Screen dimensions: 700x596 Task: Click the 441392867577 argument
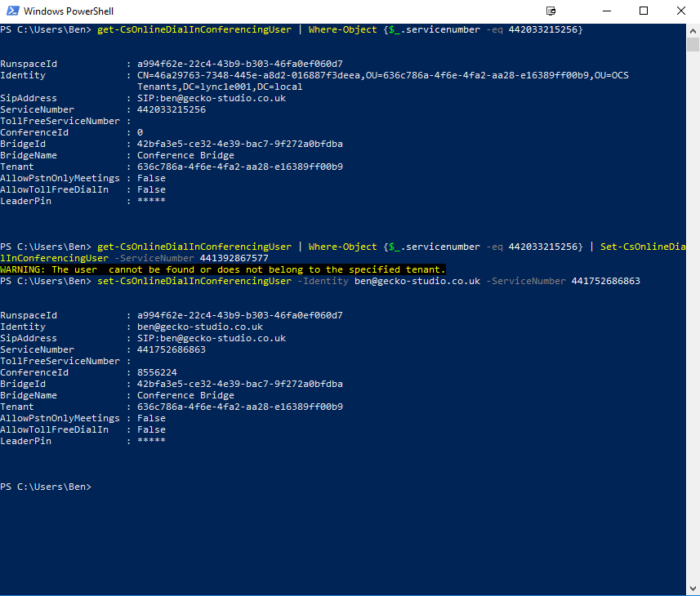(x=234, y=258)
